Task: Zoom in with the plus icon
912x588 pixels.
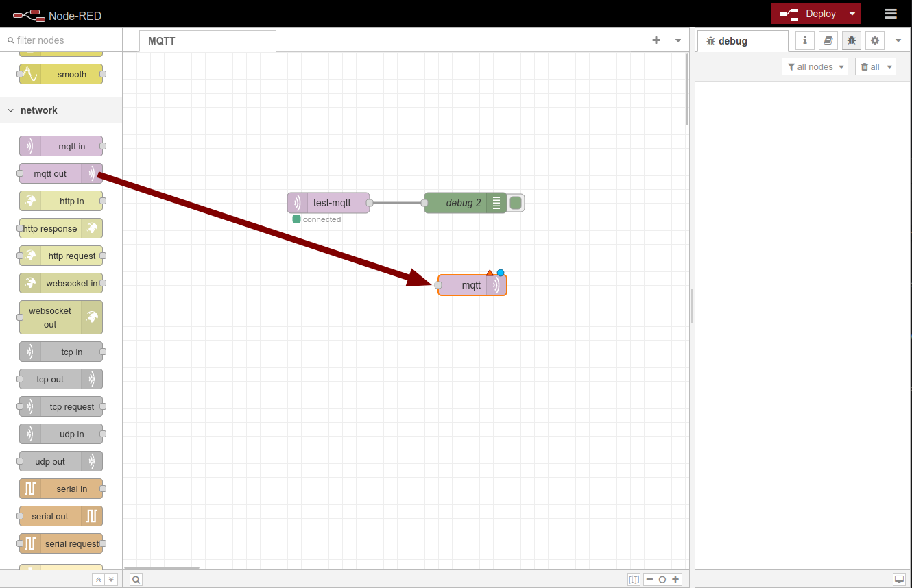Action: [676, 580]
